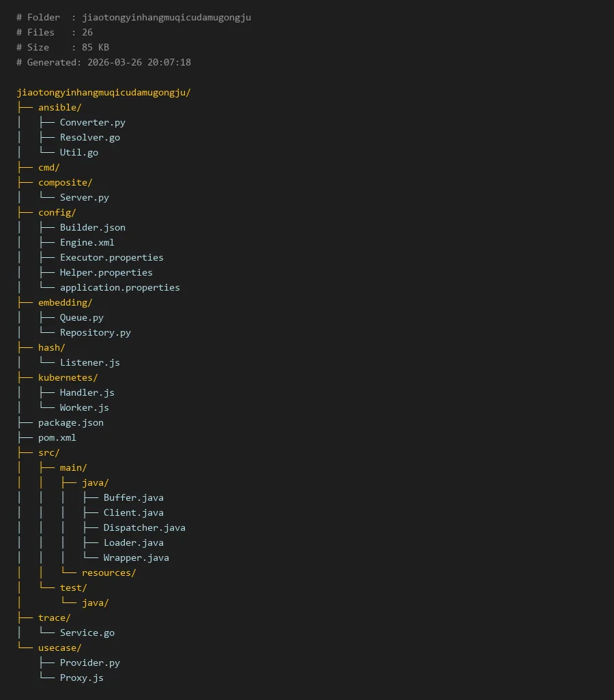Select the Resolver.go file
Screen dimensions: 614x700
point(89,137)
